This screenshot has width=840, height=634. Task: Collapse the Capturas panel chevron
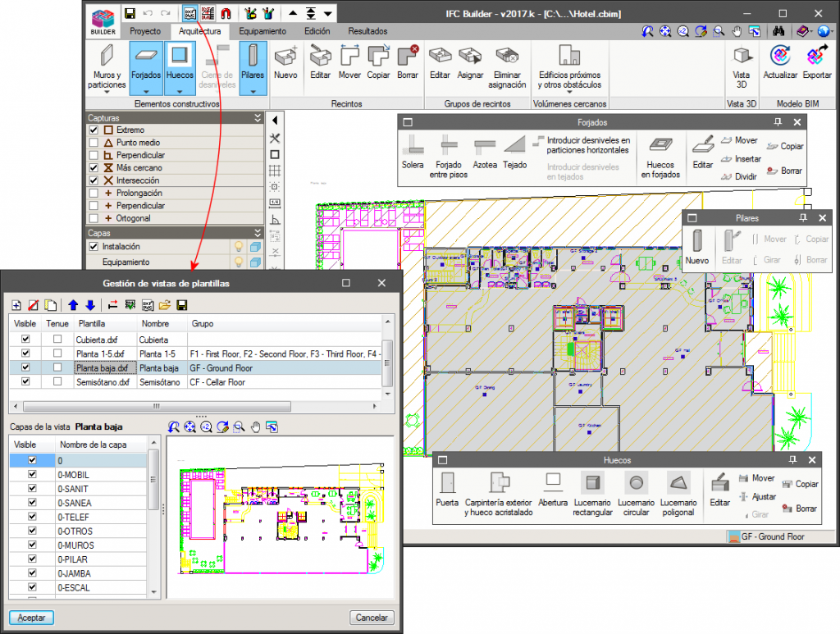pyautogui.click(x=258, y=117)
